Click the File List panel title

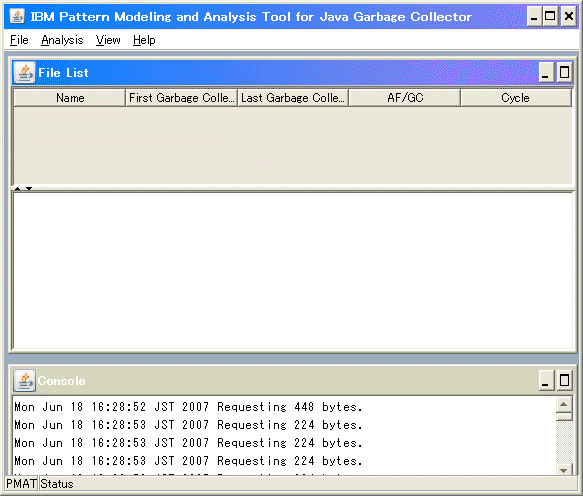point(63,73)
